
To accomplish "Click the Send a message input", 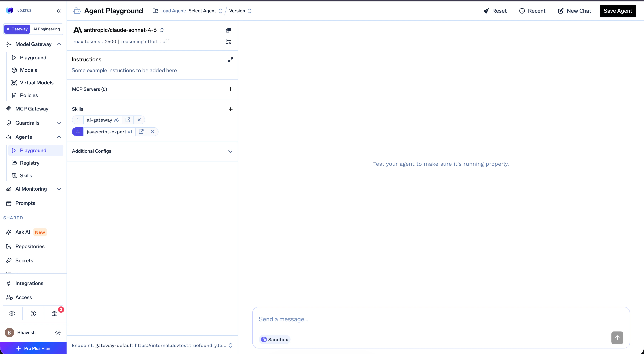I will pyautogui.click(x=441, y=319).
